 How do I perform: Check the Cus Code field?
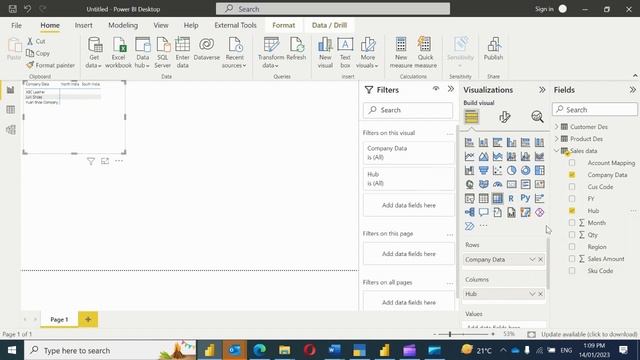[x=572, y=187]
